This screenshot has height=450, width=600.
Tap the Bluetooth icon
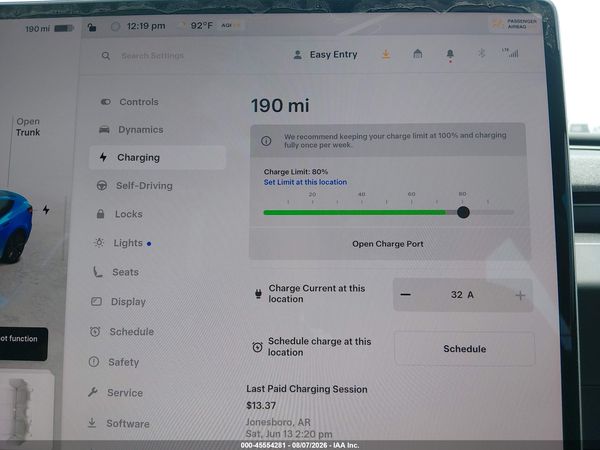coord(482,53)
